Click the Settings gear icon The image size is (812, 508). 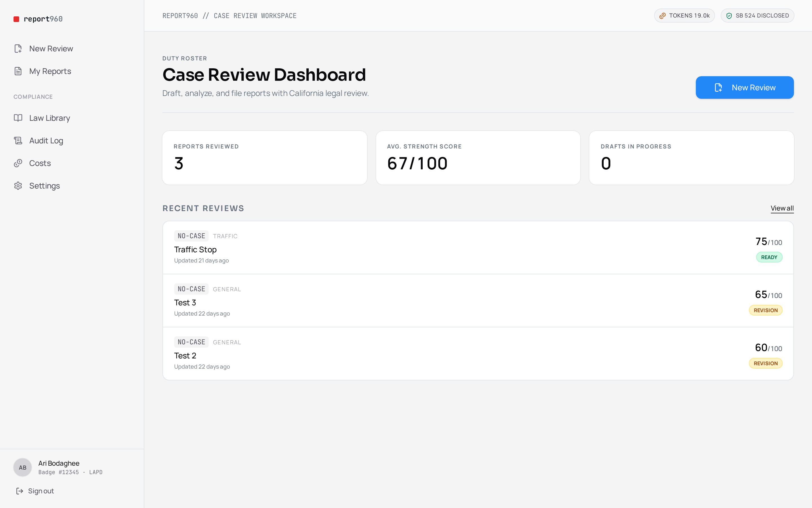18,186
